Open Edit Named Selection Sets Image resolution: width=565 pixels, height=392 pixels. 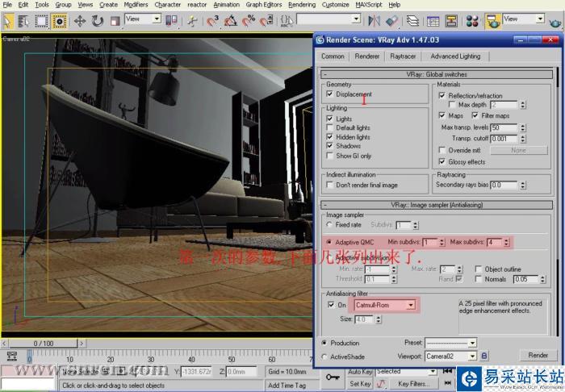point(287,21)
